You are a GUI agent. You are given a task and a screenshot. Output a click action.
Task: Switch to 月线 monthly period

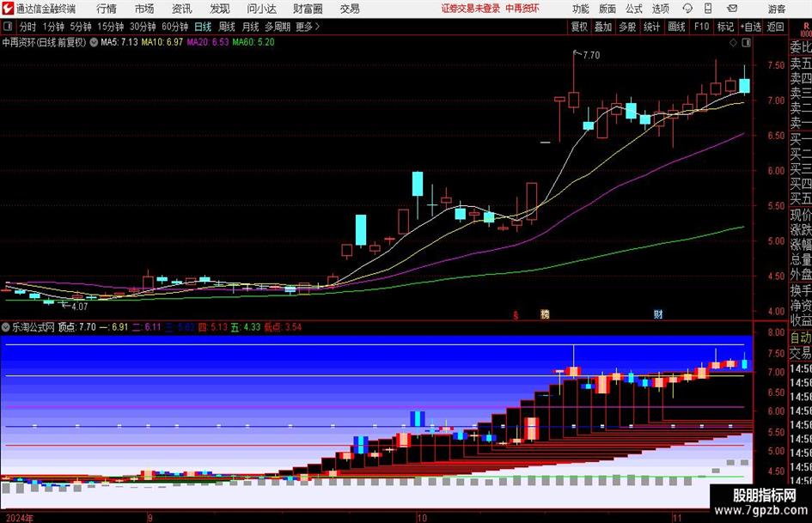[x=250, y=27]
